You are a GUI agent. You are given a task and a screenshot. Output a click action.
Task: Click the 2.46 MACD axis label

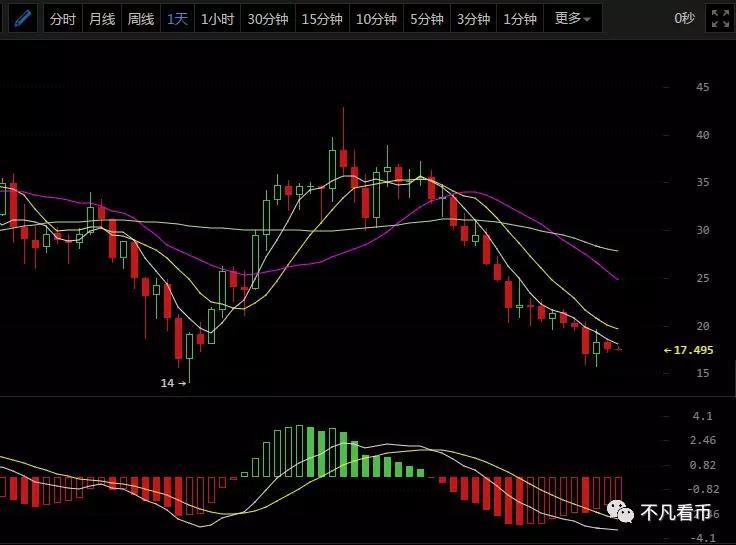(703, 440)
